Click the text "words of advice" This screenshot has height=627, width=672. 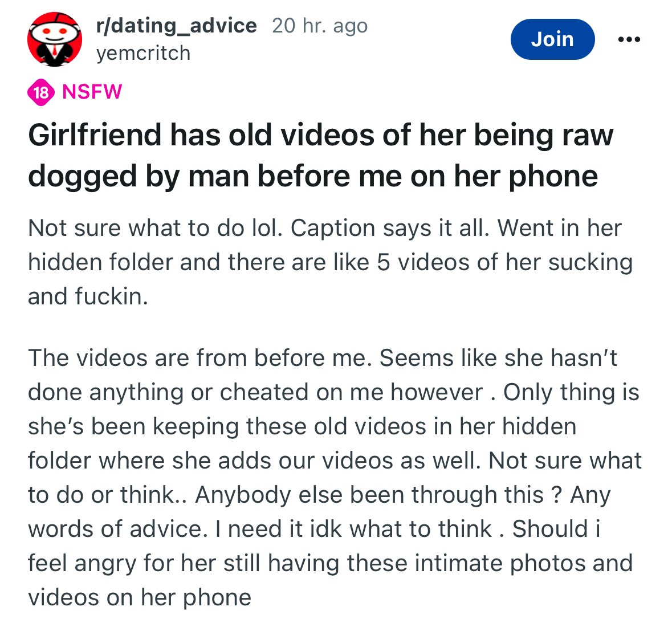(115, 529)
